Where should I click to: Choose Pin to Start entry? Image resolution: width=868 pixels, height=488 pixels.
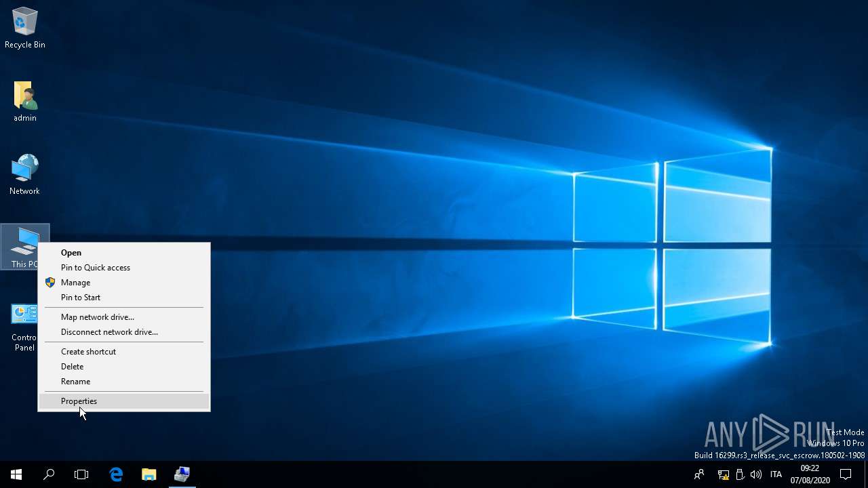(124, 298)
